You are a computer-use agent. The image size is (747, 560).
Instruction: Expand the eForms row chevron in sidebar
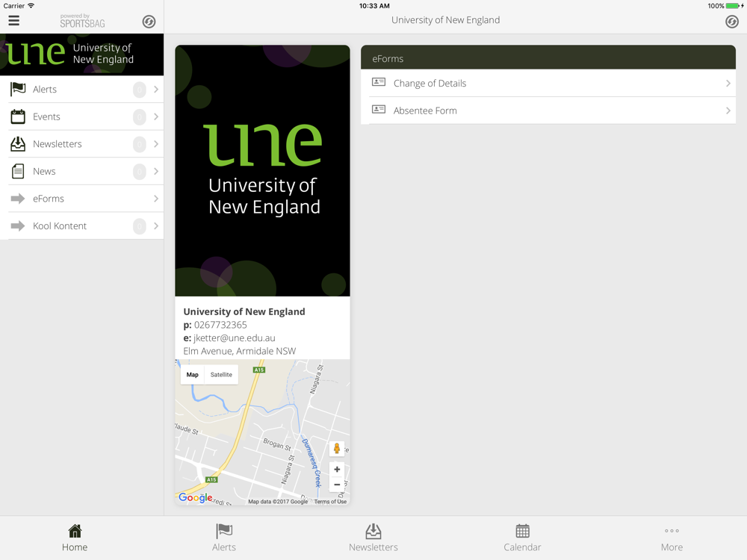click(x=156, y=199)
